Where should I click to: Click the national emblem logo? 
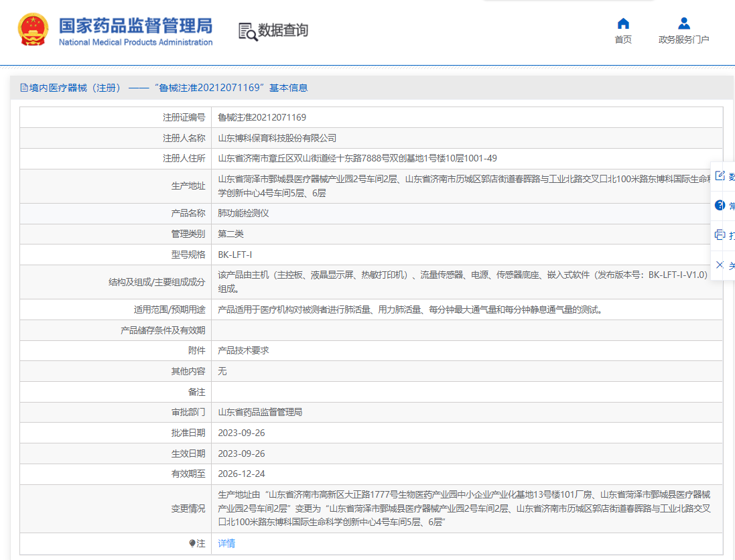click(x=33, y=29)
